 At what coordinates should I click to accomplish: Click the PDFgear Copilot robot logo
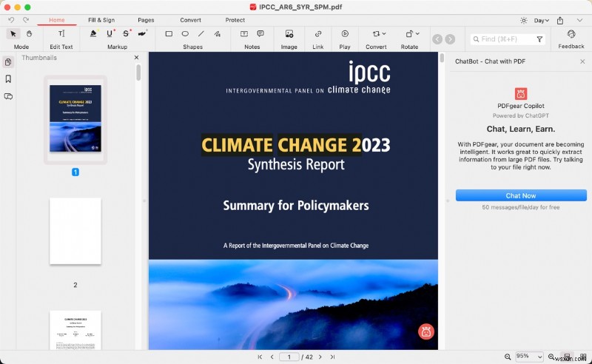(521, 94)
